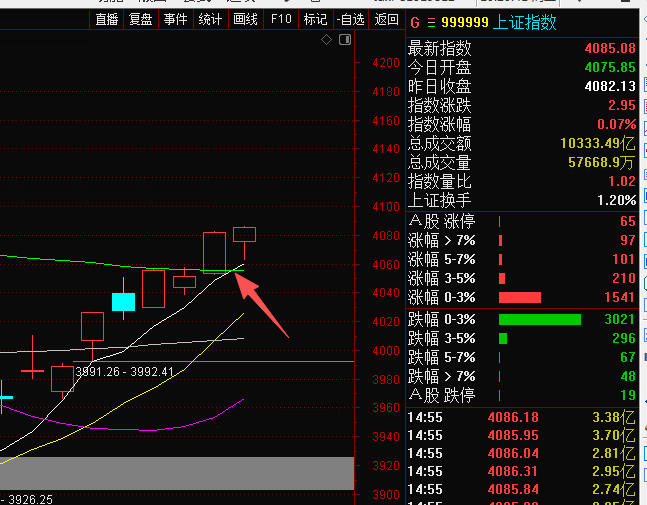The image size is (647, 505).
Task: Click the list icon next to G
Action: coord(432,22)
